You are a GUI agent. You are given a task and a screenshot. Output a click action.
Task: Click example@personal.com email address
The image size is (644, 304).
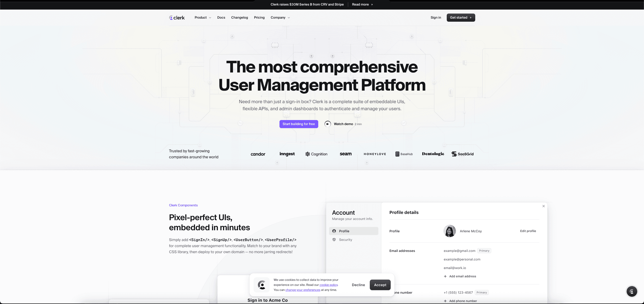coord(462,259)
